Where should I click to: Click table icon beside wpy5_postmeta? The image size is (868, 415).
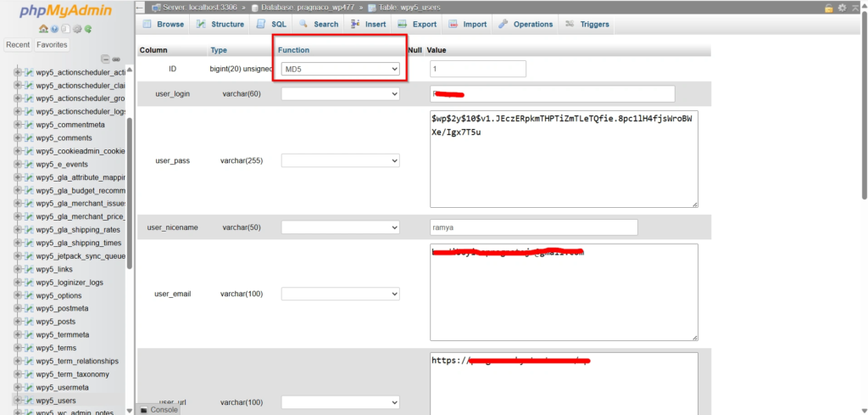click(30, 308)
